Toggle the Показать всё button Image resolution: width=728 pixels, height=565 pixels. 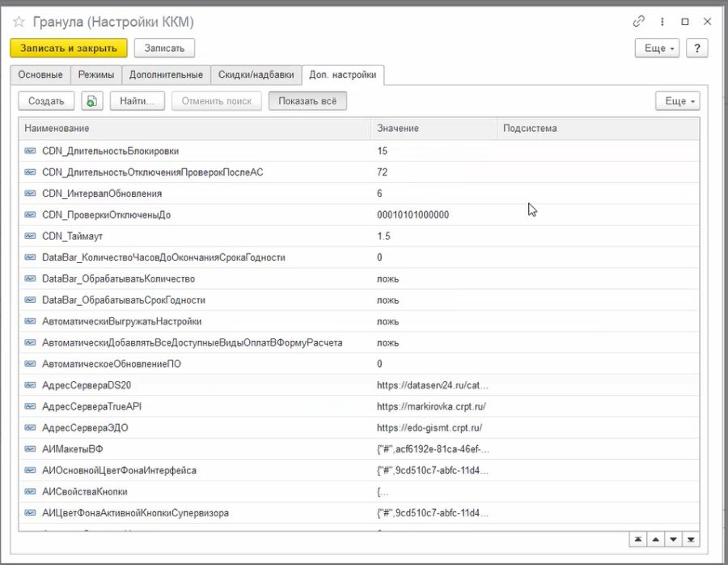(307, 101)
